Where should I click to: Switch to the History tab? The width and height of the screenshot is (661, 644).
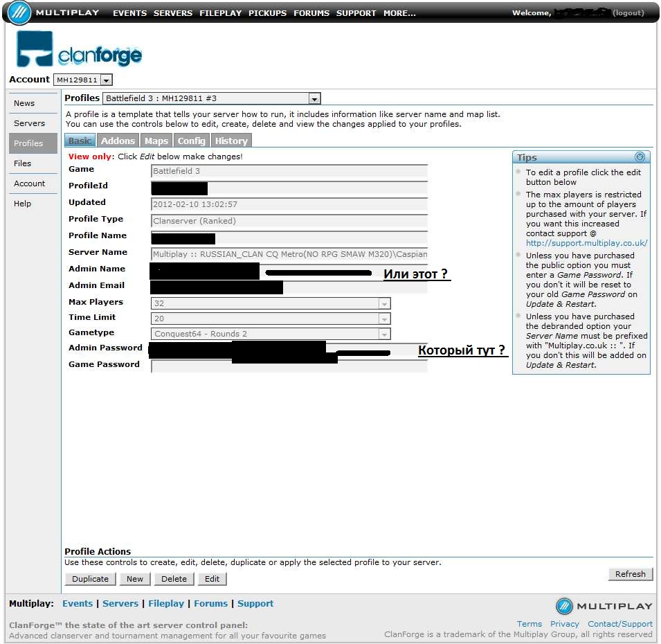click(231, 141)
